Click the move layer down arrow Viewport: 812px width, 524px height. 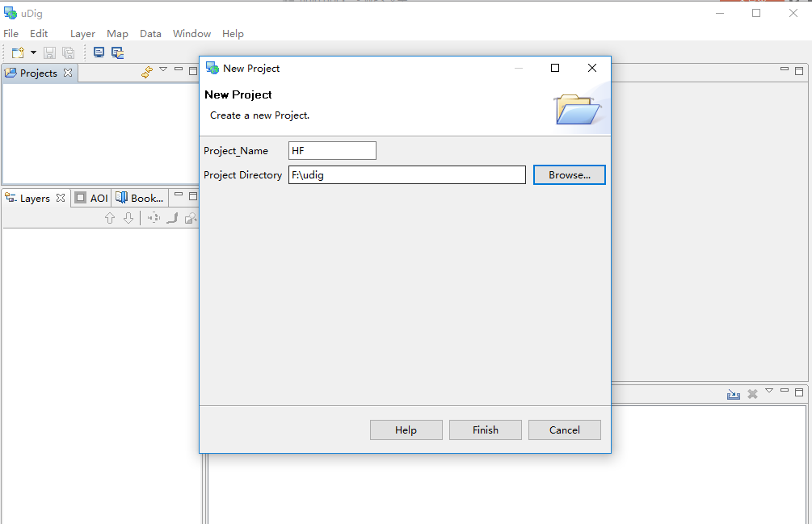tap(128, 218)
